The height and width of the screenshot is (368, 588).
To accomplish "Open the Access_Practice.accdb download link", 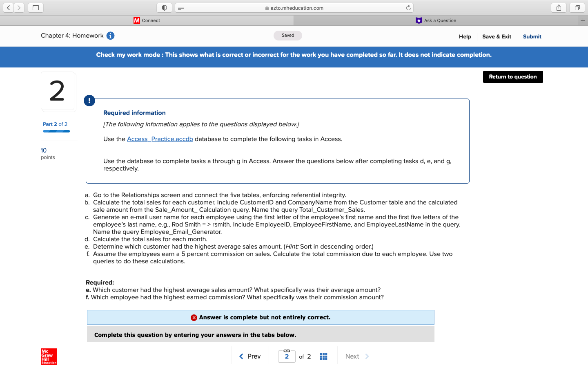I will (x=160, y=139).
